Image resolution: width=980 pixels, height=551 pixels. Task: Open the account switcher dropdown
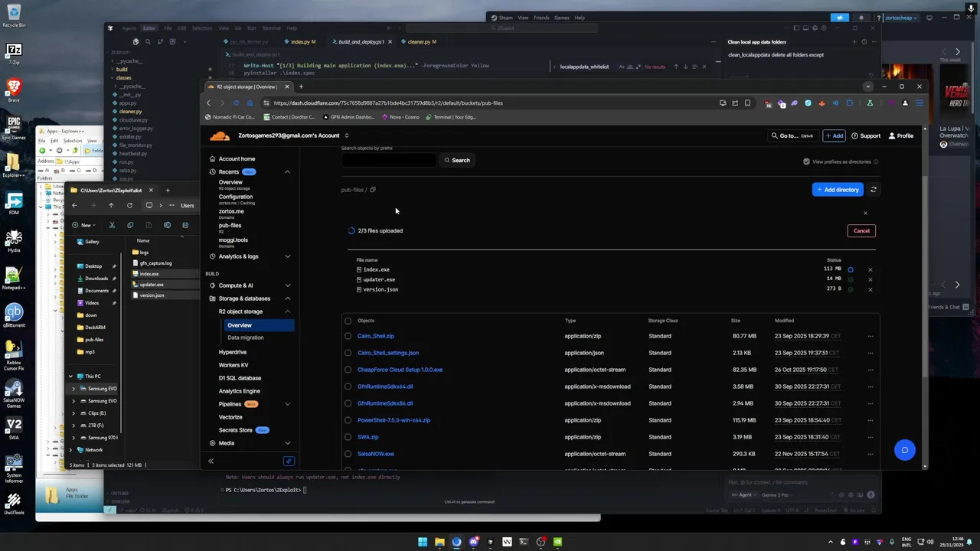tap(346, 136)
